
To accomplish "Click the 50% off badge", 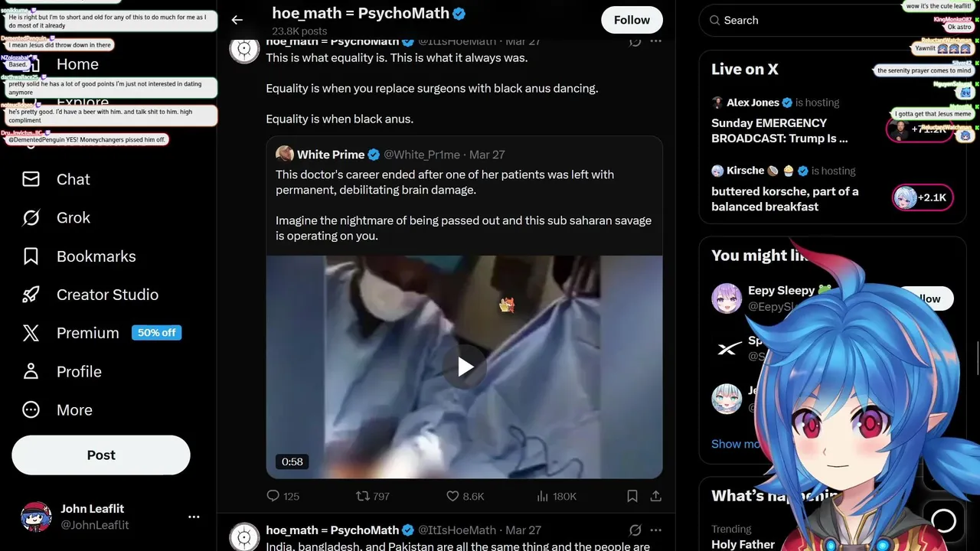I will (x=156, y=333).
